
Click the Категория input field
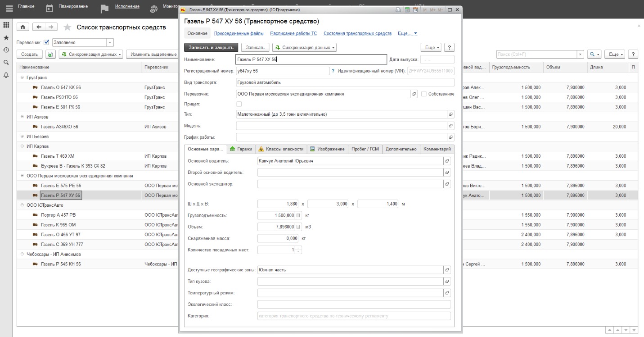(x=354, y=316)
